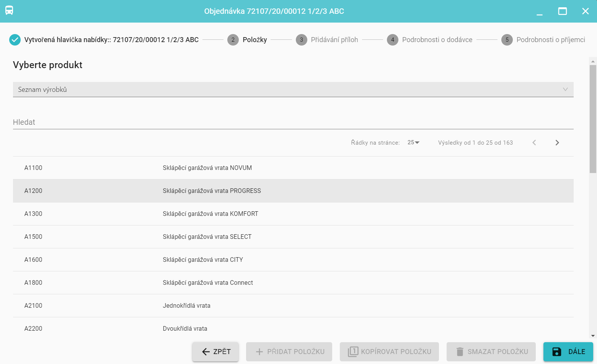Go to next results page arrow
Viewport: 597px width, 364px height.
557,143
